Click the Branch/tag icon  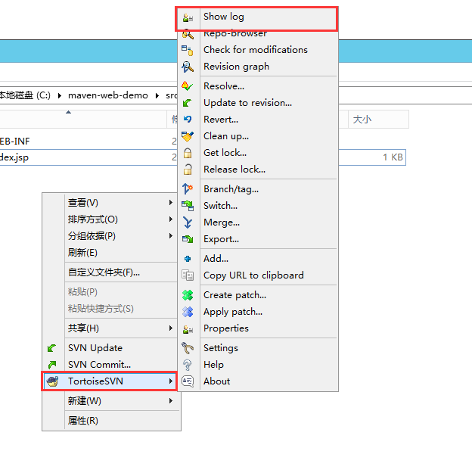click(188, 189)
